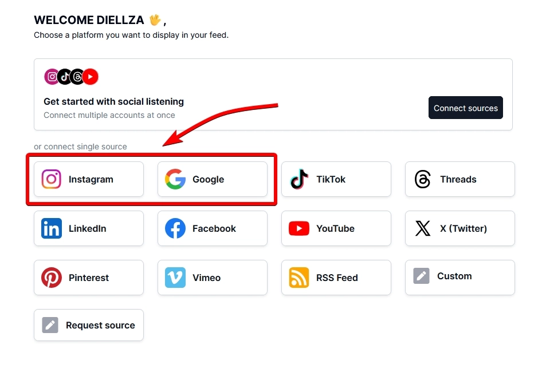The image size is (546, 392).
Task: Click the Threads icon
Action: tap(422, 179)
